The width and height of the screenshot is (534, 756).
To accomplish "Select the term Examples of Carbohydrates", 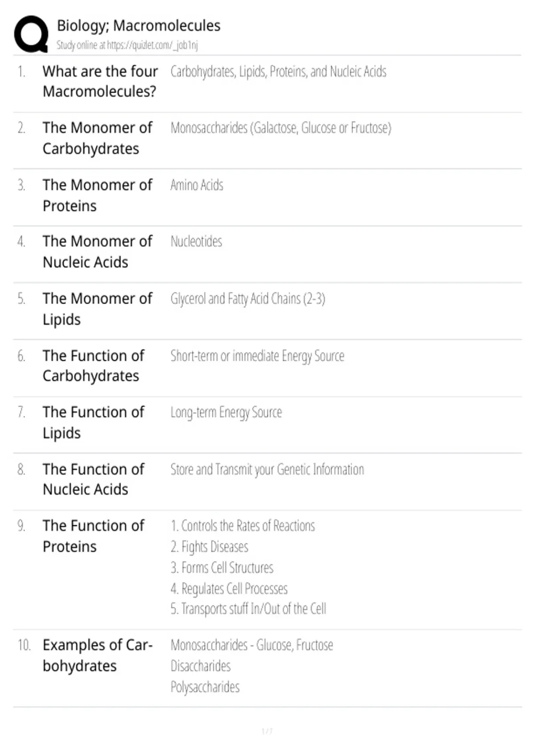I will [x=97, y=655].
